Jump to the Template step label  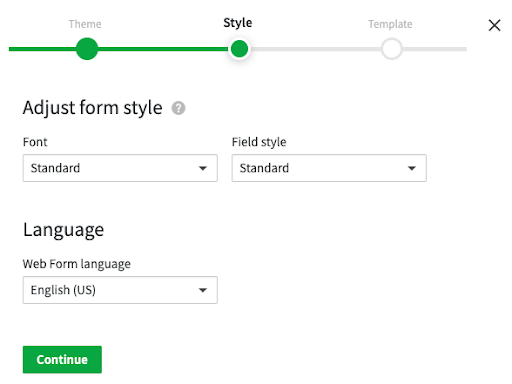[x=390, y=24]
